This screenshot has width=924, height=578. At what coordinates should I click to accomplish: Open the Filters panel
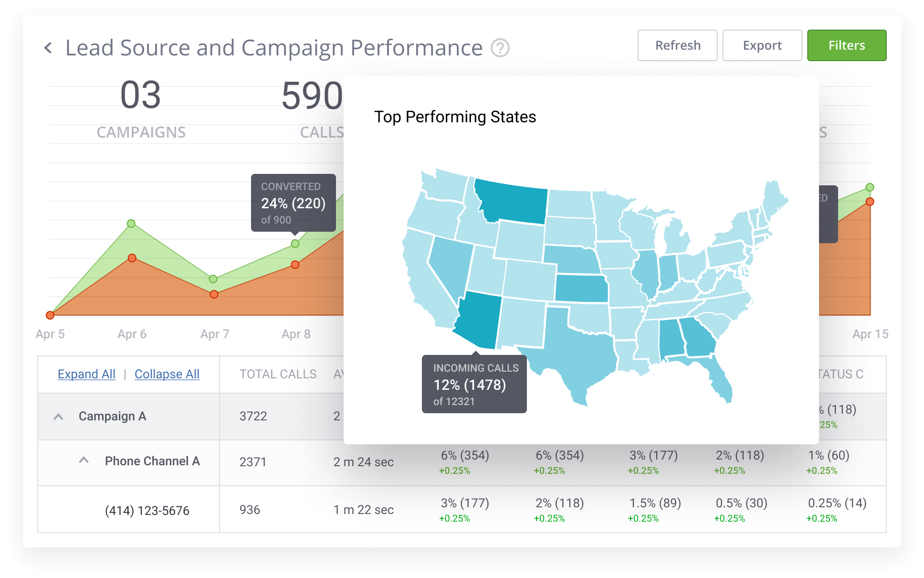(847, 45)
